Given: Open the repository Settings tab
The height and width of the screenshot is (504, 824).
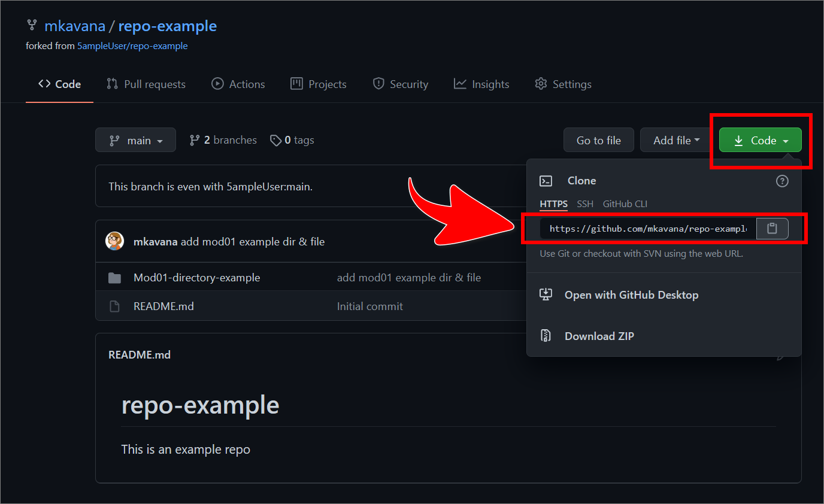Looking at the screenshot, I should click(x=563, y=84).
